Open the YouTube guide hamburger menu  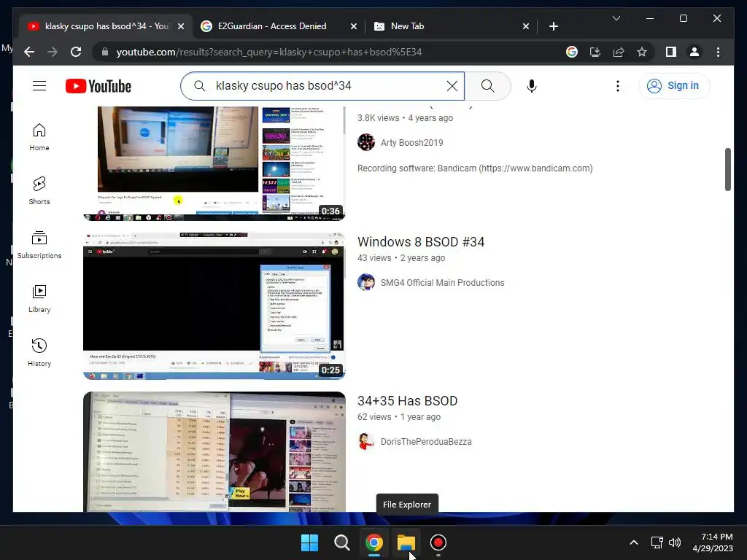point(39,86)
